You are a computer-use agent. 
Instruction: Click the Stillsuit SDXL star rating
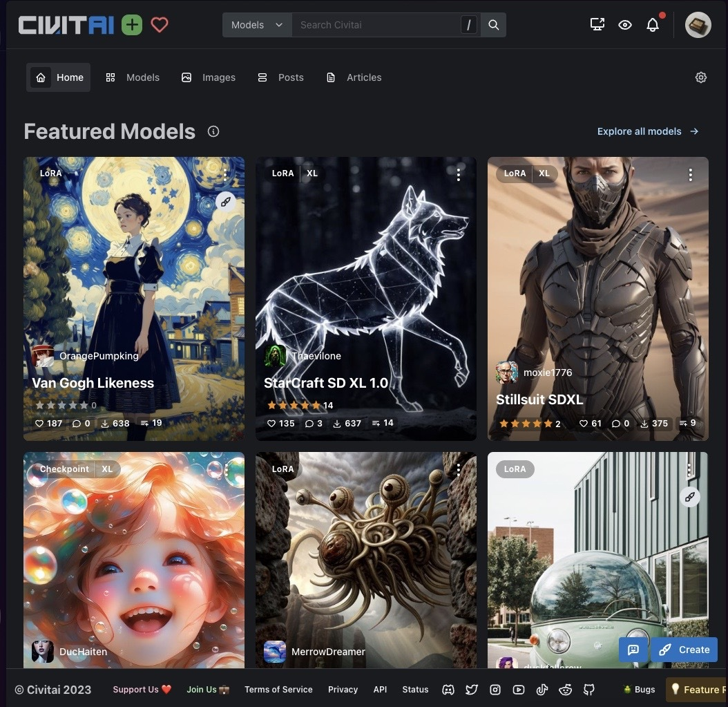click(530, 423)
